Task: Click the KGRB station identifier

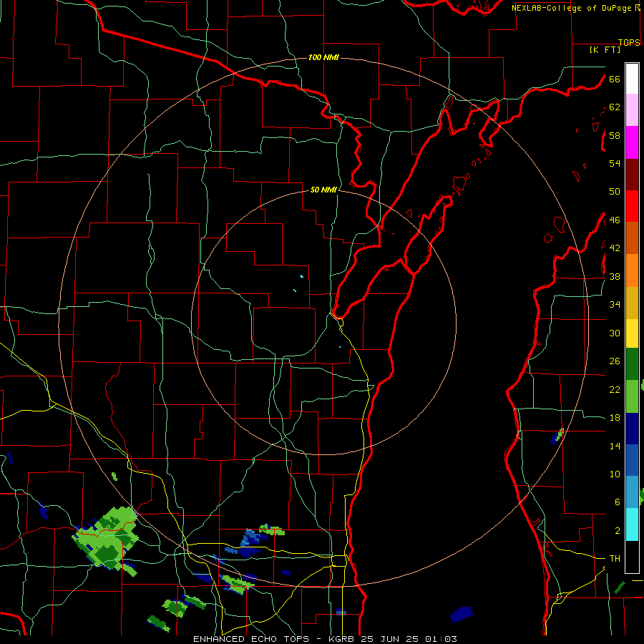Action: [x=343, y=639]
